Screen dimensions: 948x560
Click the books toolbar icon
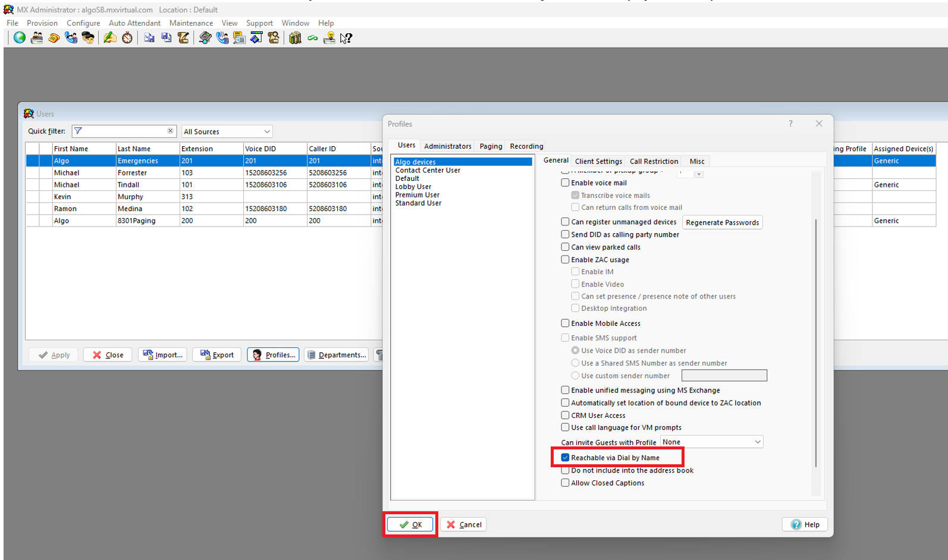295,38
